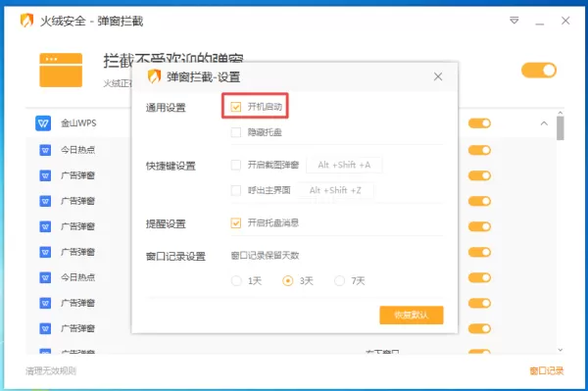
Task: Click the scrollbar down arrow in rule list
Action: click(561, 350)
